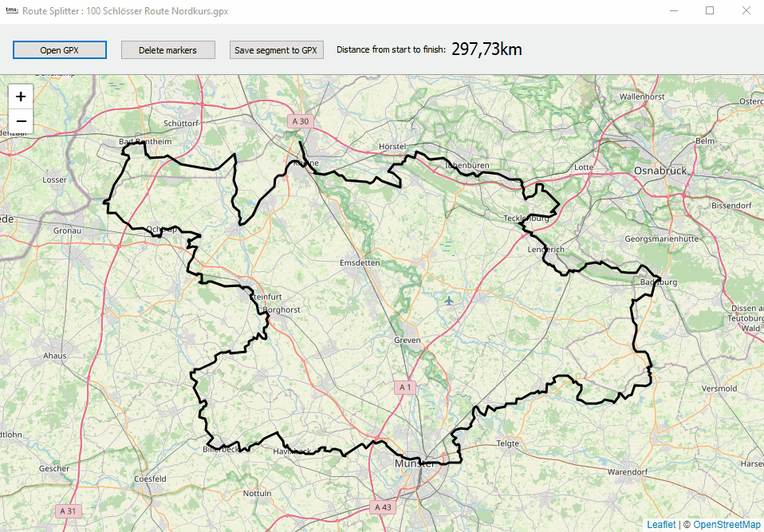Click the Münster city label
764x532 pixels.
point(414,463)
